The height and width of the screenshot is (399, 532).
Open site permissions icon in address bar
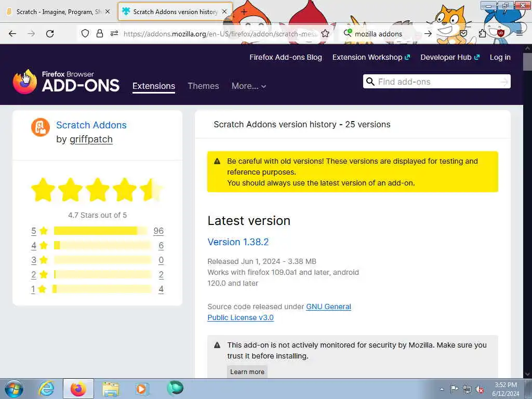114,33
